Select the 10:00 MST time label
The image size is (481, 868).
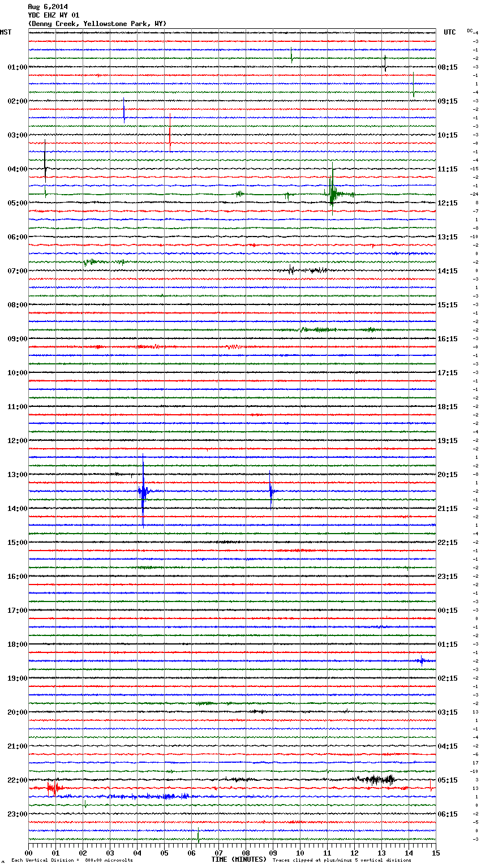point(18,373)
